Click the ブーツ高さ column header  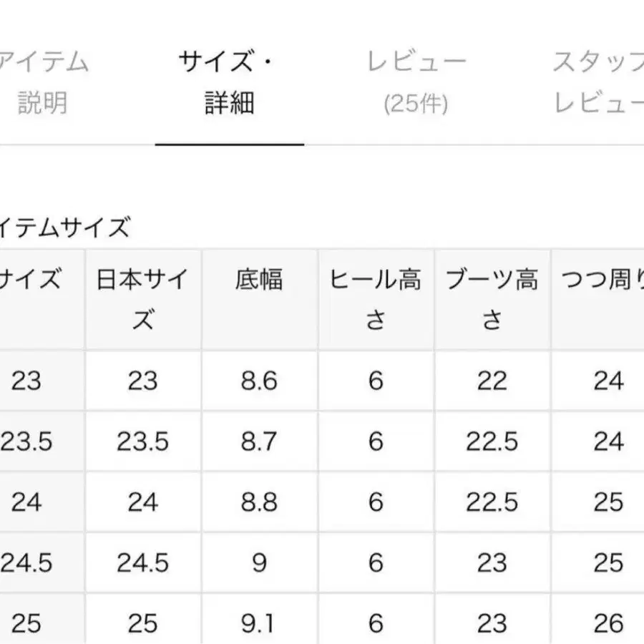[x=492, y=298]
